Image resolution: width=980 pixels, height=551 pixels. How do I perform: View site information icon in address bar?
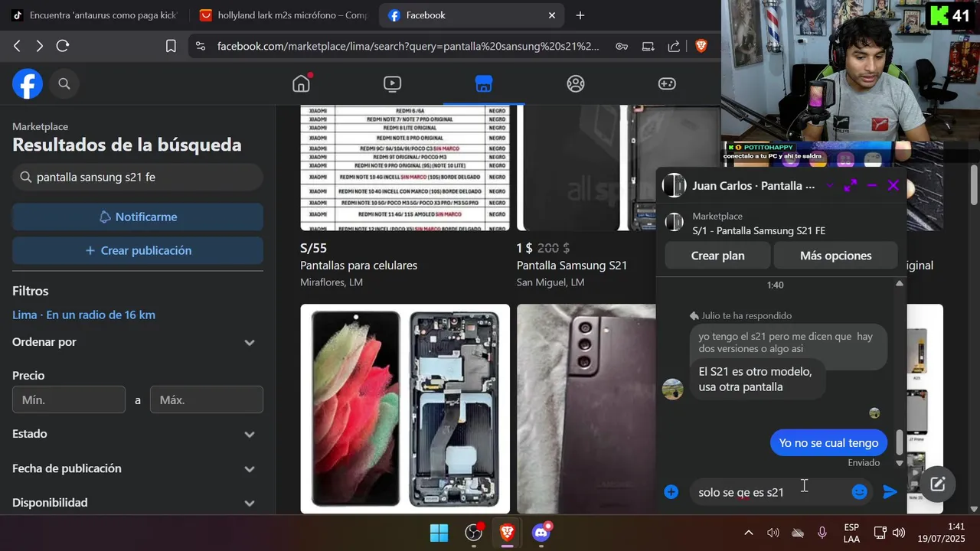coord(201,46)
